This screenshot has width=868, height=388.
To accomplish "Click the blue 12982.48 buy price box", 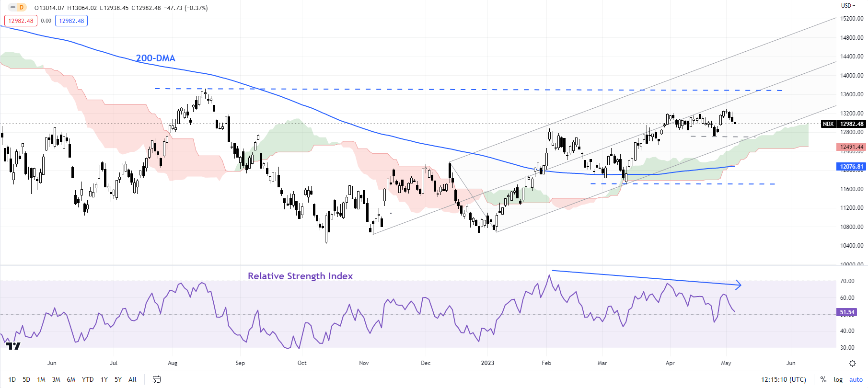I will (71, 21).
